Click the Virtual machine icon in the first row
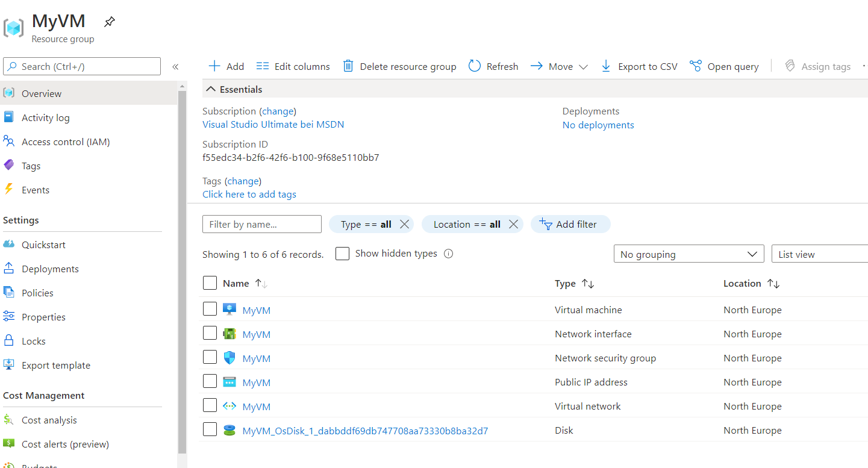This screenshot has height=468, width=868. click(229, 309)
